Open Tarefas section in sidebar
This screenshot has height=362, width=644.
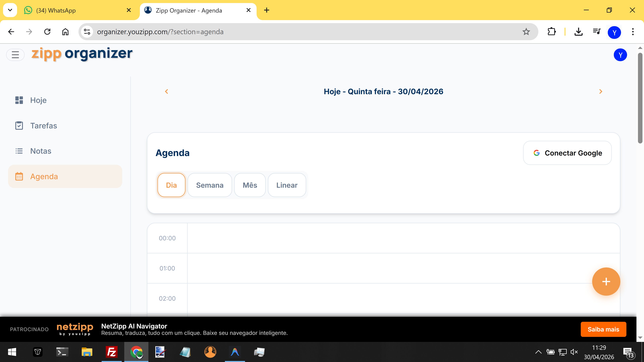(x=65, y=126)
